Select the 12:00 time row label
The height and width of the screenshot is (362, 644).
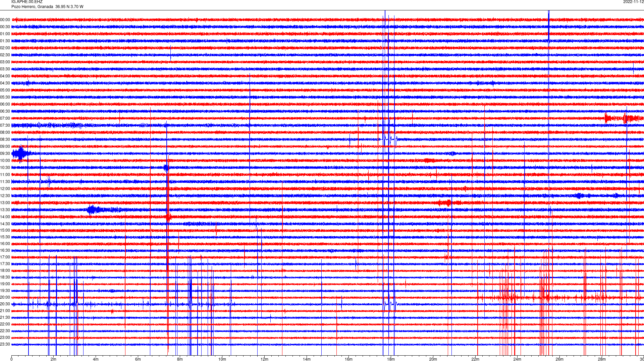point(5,189)
